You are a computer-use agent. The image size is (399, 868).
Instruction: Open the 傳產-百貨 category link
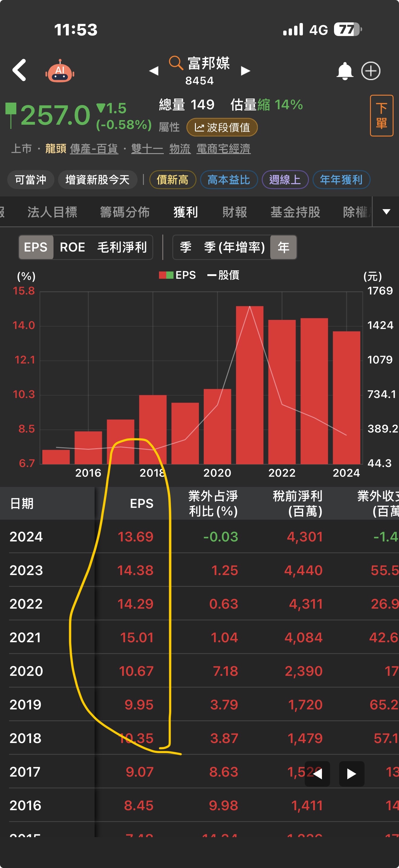pos(94,149)
